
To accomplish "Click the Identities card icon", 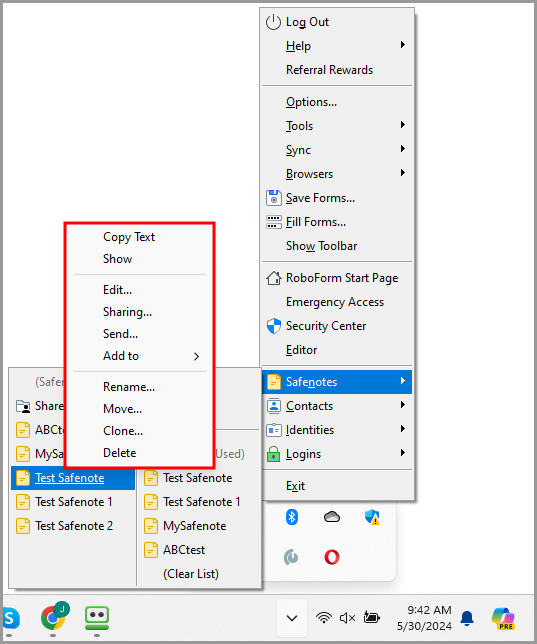I will point(274,430).
